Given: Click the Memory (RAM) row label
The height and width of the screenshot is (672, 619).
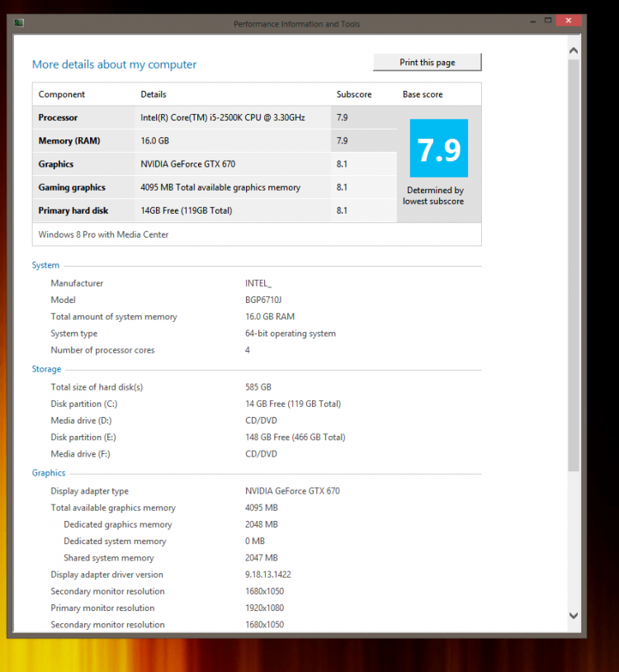Looking at the screenshot, I should (x=69, y=140).
